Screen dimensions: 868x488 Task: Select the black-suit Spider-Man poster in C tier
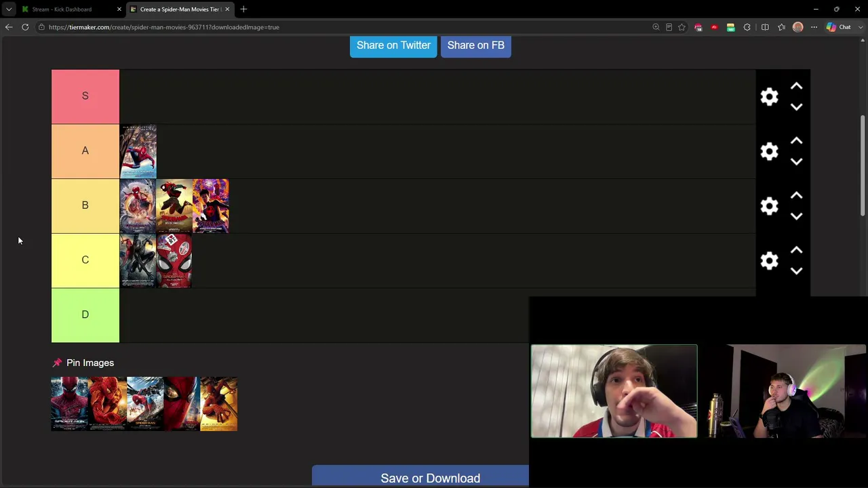click(138, 261)
